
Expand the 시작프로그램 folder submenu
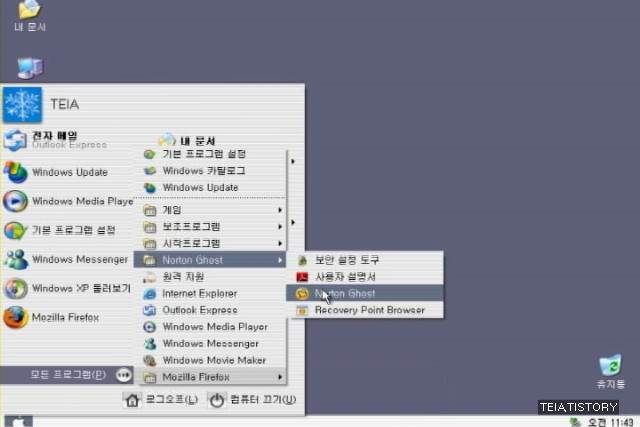(x=210, y=244)
